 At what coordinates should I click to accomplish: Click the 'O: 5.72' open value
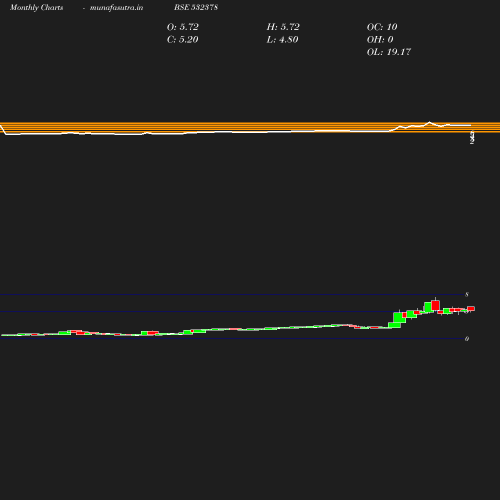pos(183,27)
